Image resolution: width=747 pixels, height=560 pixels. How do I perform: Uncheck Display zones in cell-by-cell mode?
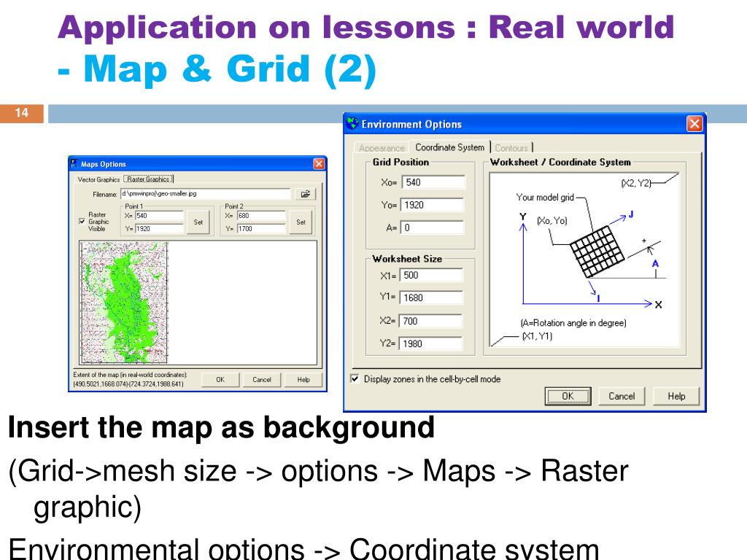click(355, 379)
